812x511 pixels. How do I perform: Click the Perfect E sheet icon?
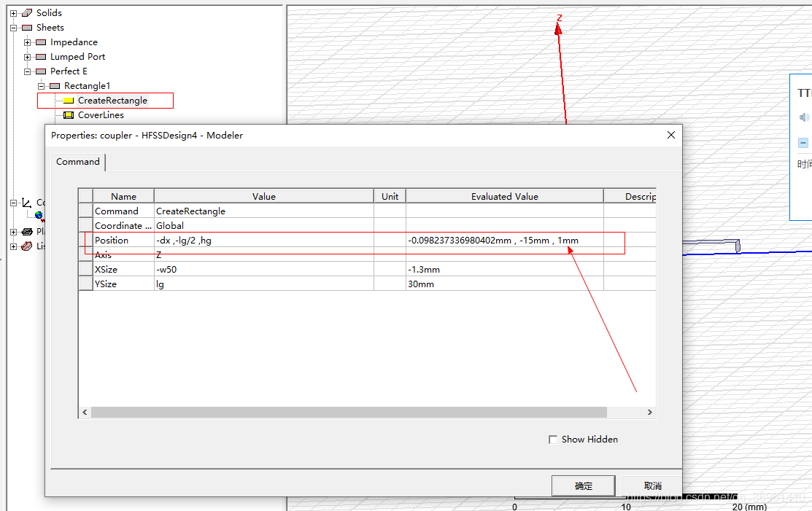click(x=41, y=71)
